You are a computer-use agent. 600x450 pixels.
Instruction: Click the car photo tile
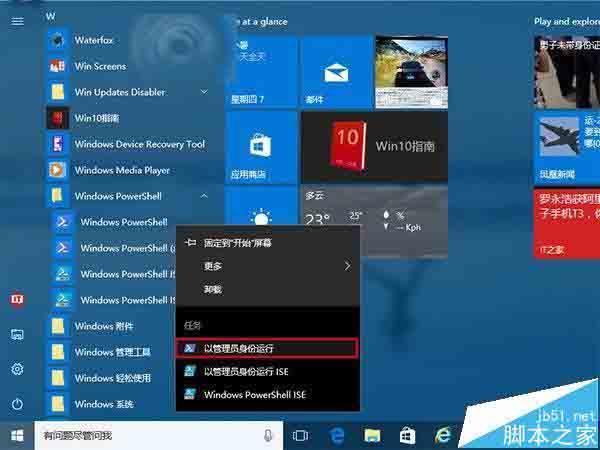pos(412,72)
